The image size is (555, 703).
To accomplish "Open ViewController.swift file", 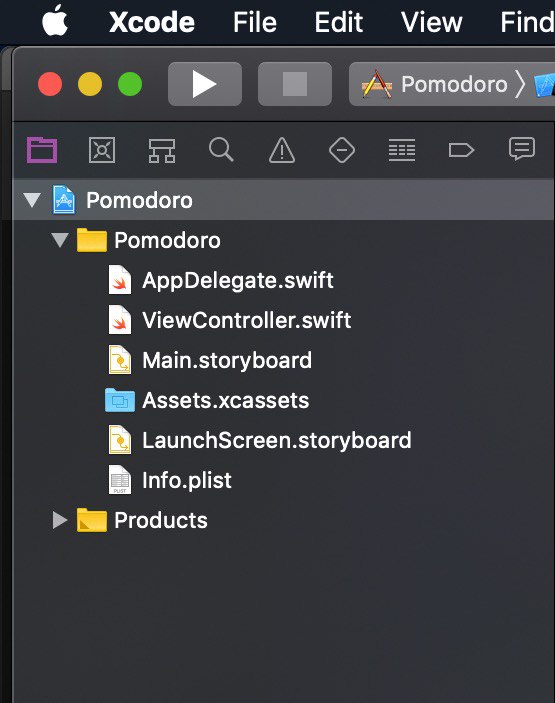I will [x=247, y=320].
